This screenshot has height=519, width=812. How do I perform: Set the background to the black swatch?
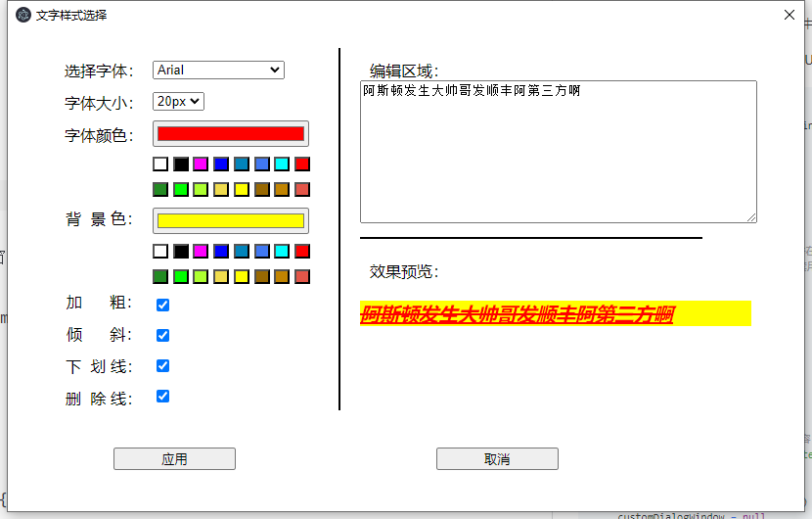(181, 252)
